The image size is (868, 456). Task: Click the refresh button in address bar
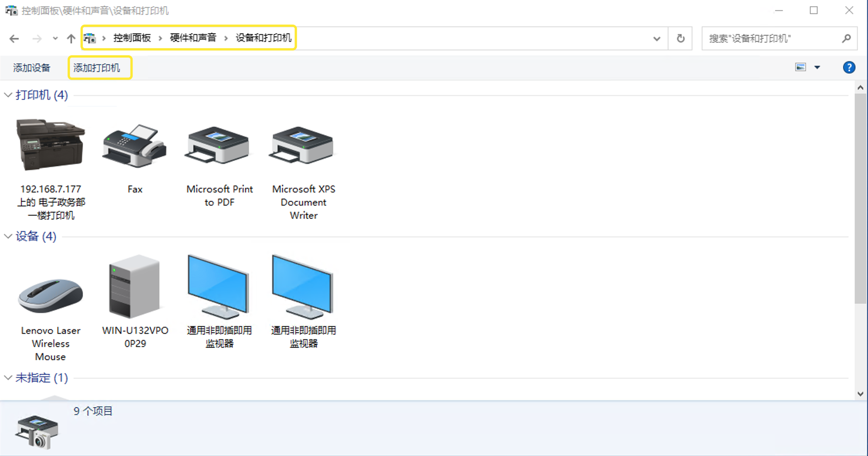(681, 38)
